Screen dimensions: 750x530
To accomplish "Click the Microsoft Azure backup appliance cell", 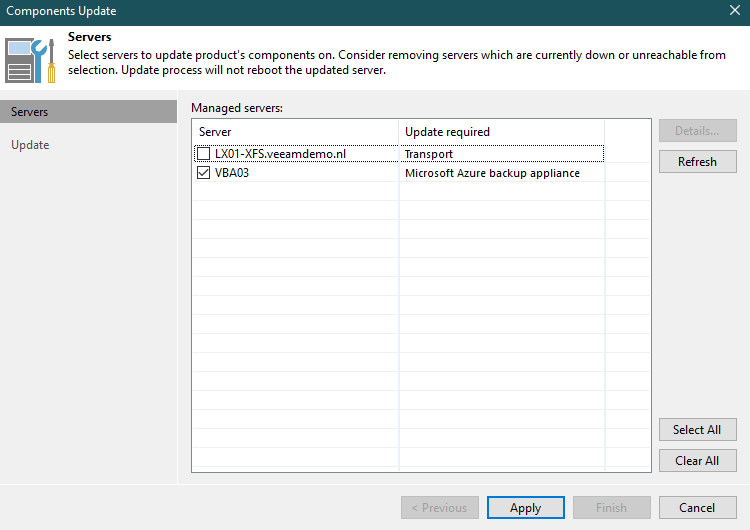I will pos(492,173).
